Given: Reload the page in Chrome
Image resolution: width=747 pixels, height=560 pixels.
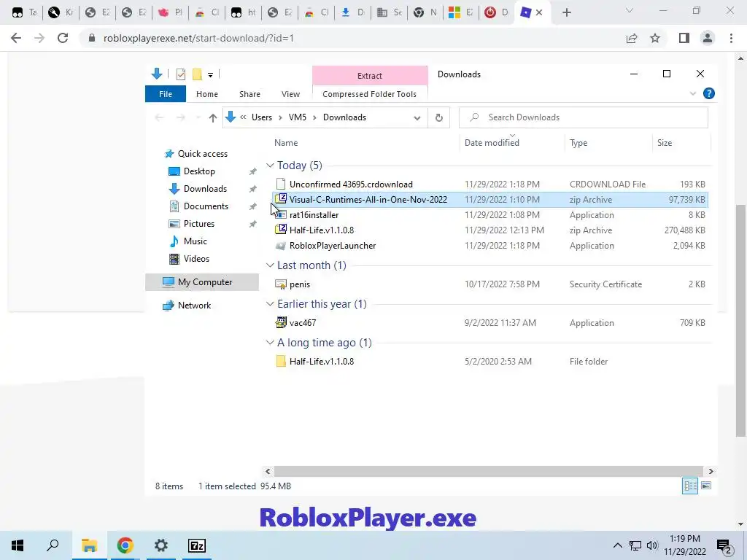Looking at the screenshot, I should 63,38.
